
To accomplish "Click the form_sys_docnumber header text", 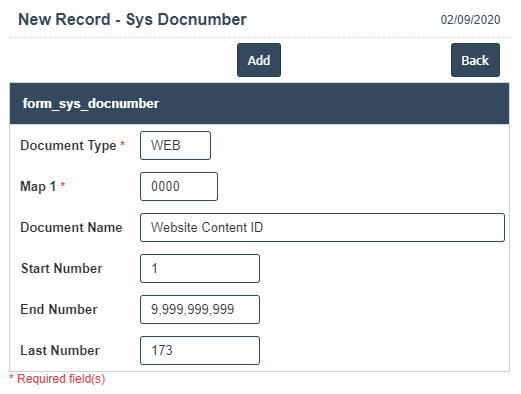I will click(91, 104).
